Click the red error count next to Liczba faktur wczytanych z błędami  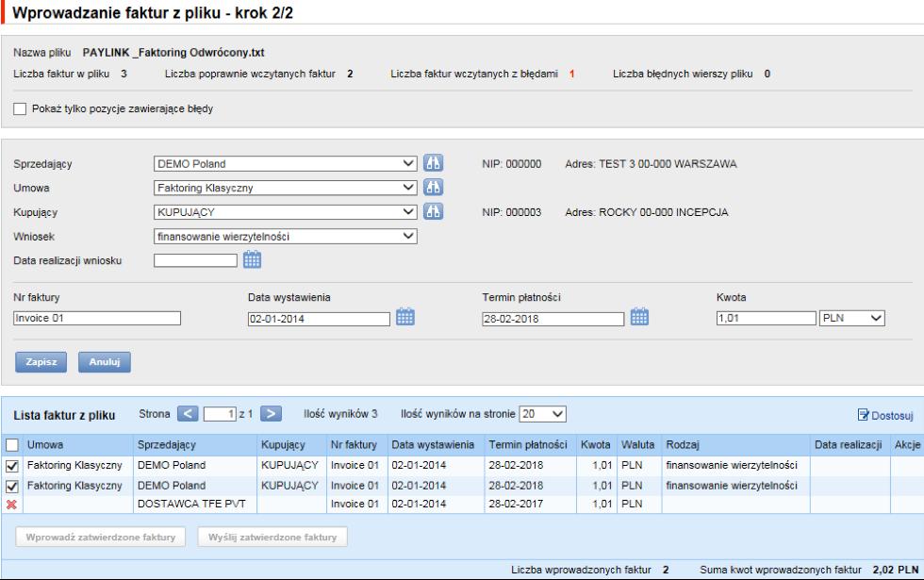(571, 74)
